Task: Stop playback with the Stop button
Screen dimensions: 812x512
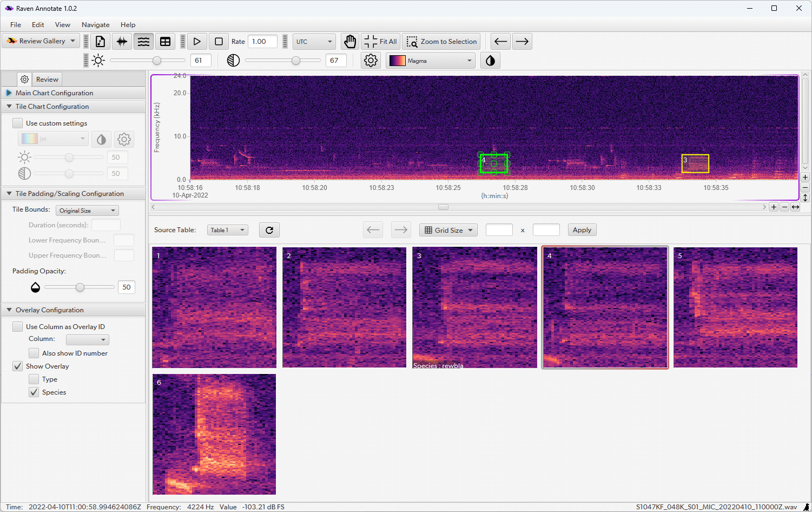Action: pos(219,42)
